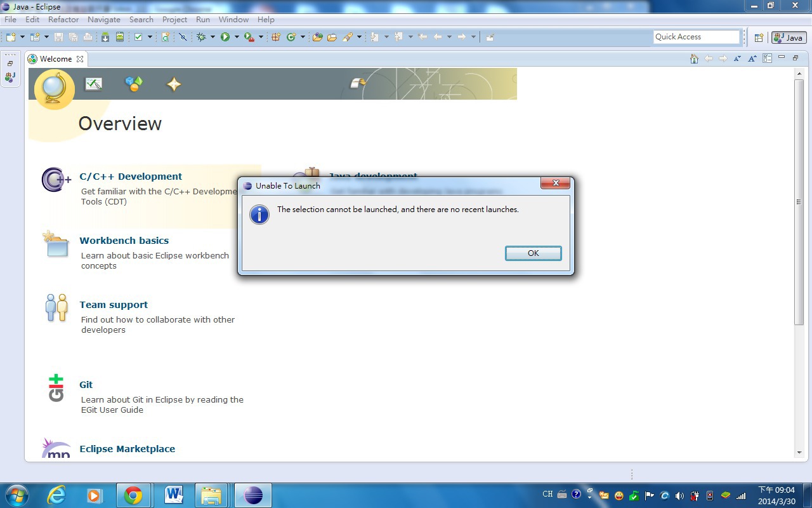812x508 pixels.
Task: Click OK in Unable To Launch dialog
Action: pos(534,253)
